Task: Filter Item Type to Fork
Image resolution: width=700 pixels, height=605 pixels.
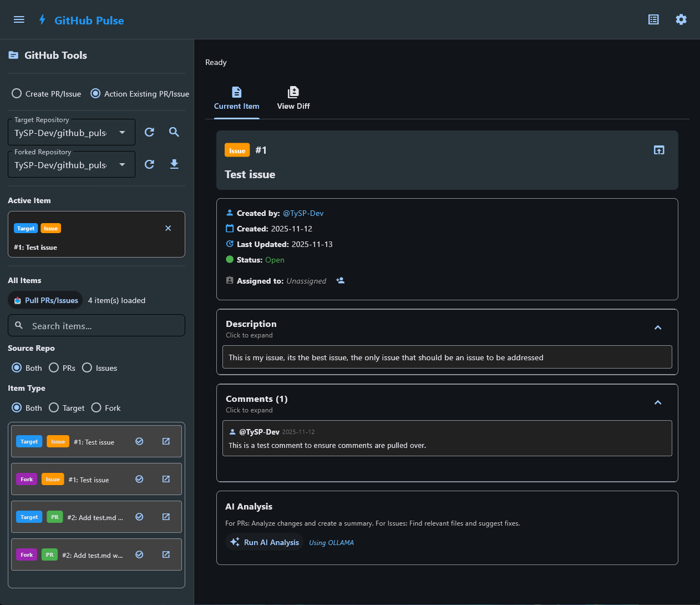Action: pyautogui.click(x=105, y=408)
